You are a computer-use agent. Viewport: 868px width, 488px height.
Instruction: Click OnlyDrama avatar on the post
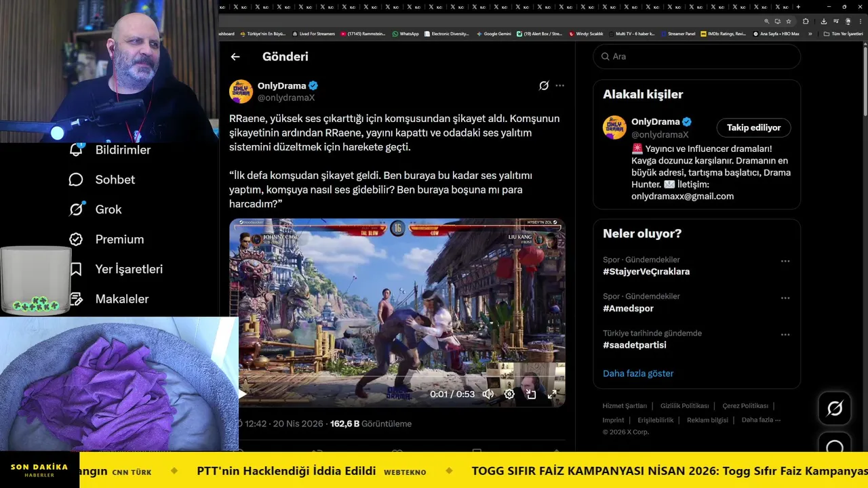pyautogui.click(x=241, y=91)
